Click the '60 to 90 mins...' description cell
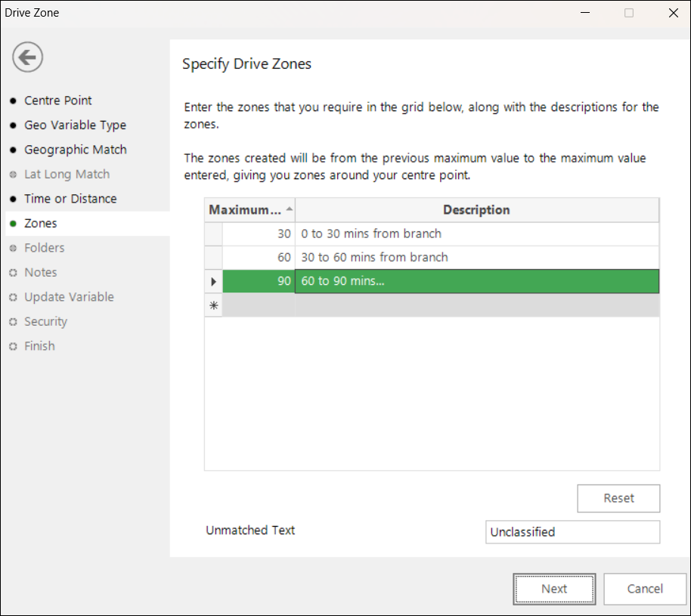The width and height of the screenshot is (691, 616). [x=477, y=281]
